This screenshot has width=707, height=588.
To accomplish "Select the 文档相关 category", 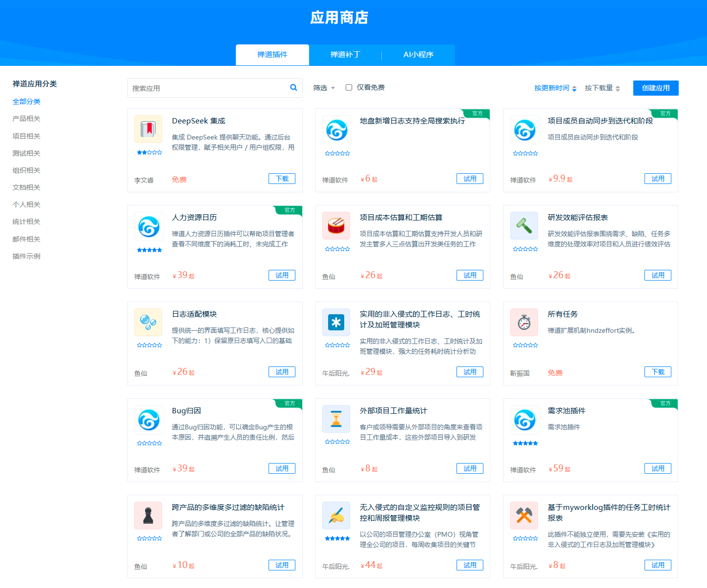I will click(26, 187).
